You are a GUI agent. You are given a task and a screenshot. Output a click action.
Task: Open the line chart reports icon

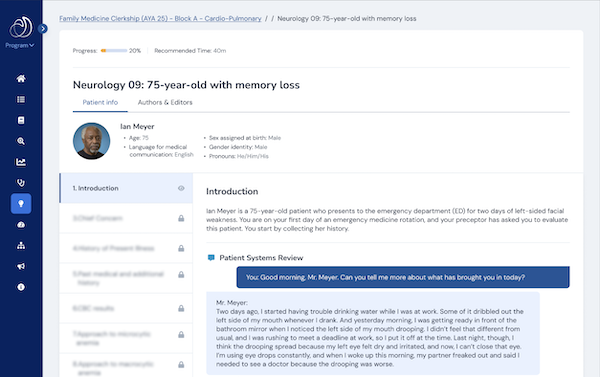click(x=21, y=162)
